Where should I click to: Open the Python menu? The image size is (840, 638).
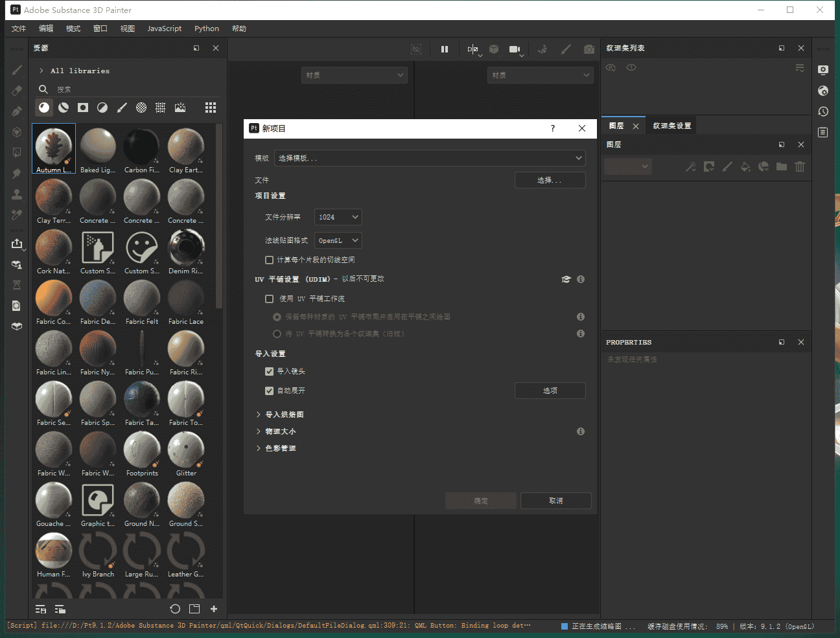pyautogui.click(x=207, y=28)
